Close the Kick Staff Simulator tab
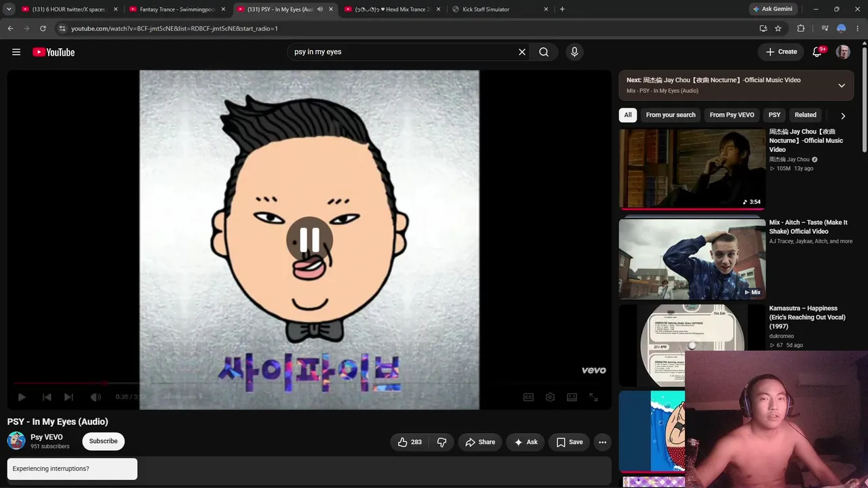The width and height of the screenshot is (868, 488). click(546, 9)
